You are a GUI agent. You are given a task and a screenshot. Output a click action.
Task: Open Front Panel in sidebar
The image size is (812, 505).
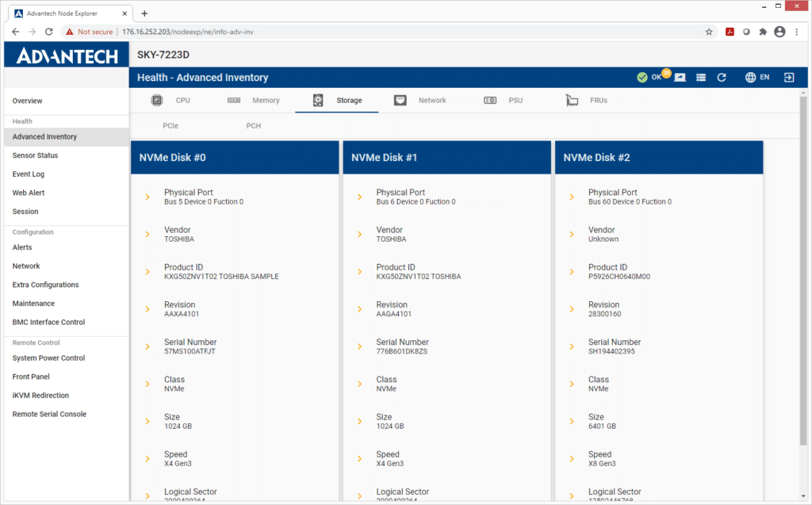(31, 377)
